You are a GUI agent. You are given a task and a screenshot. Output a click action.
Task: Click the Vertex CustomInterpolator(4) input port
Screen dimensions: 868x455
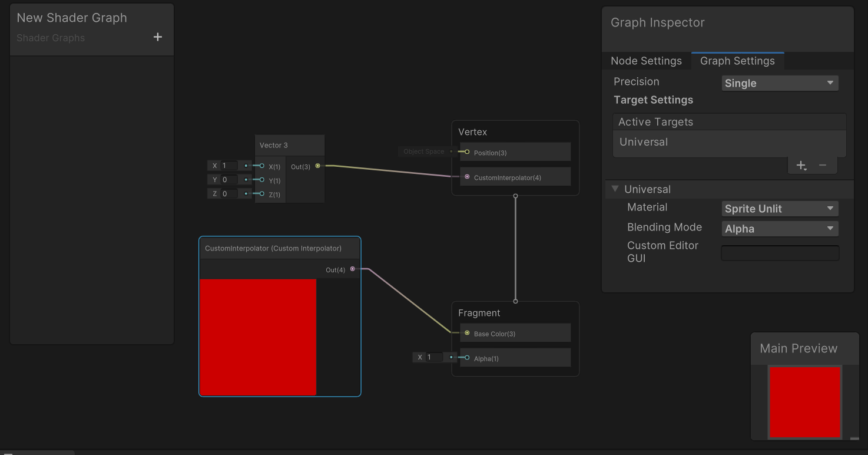467,177
